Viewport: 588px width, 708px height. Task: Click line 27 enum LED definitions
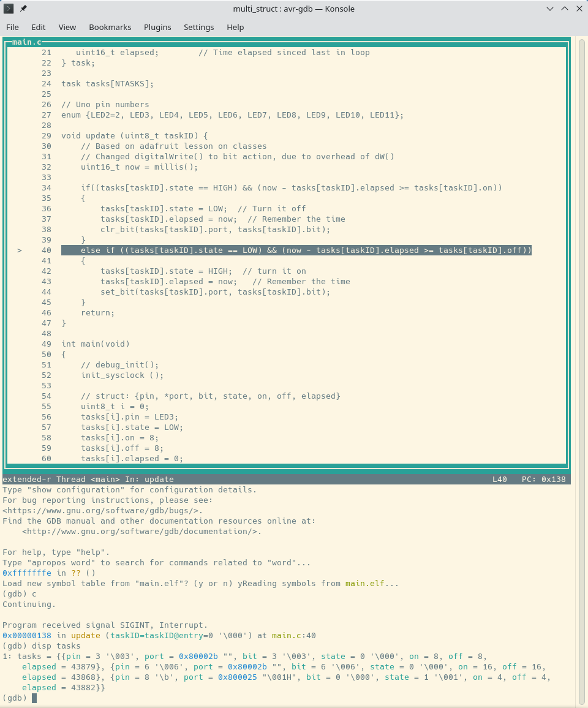click(233, 115)
